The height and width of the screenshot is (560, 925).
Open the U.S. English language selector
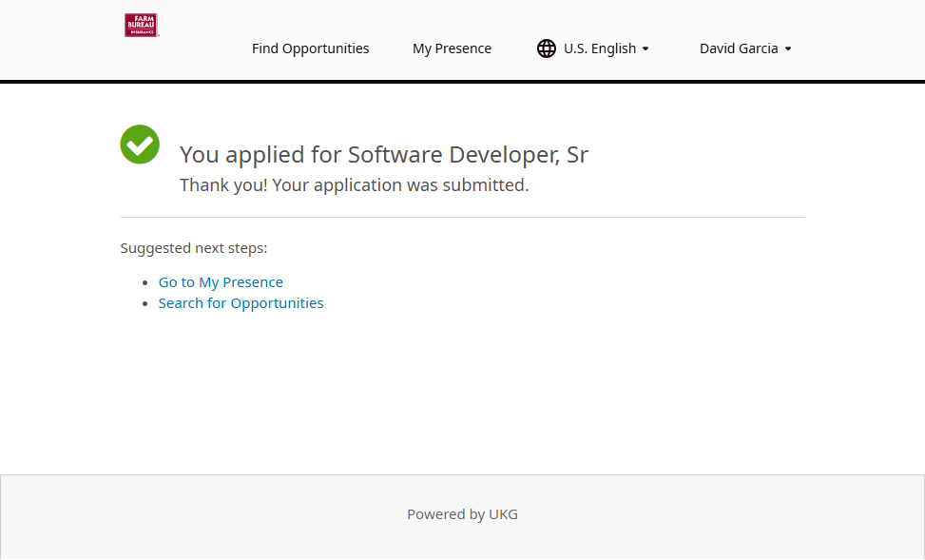[599, 48]
